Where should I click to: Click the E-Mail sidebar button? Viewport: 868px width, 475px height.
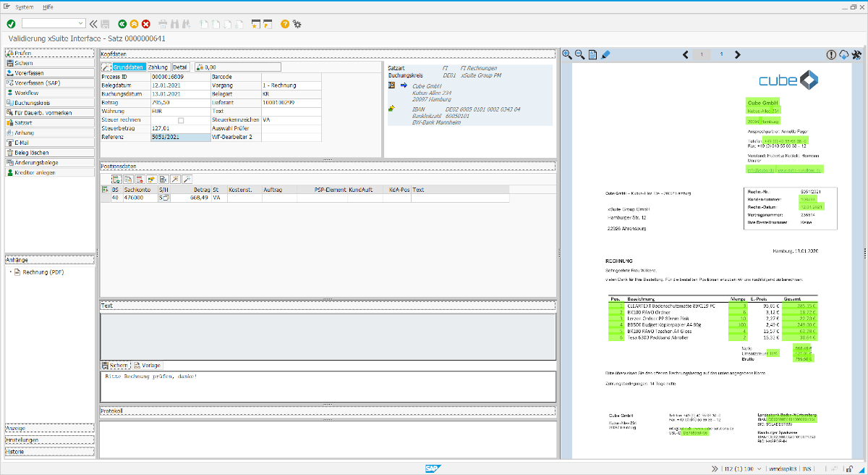(50, 143)
